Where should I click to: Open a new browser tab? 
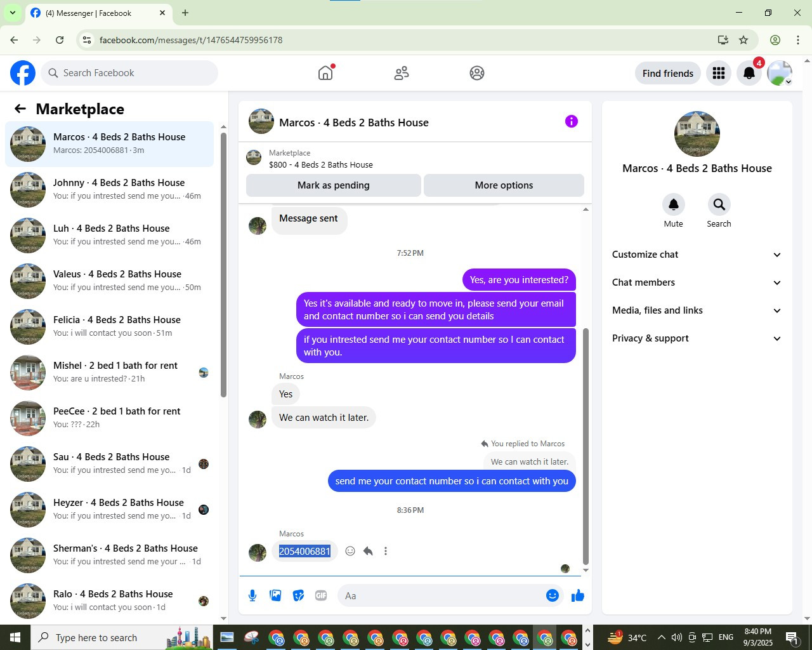pyautogui.click(x=185, y=13)
